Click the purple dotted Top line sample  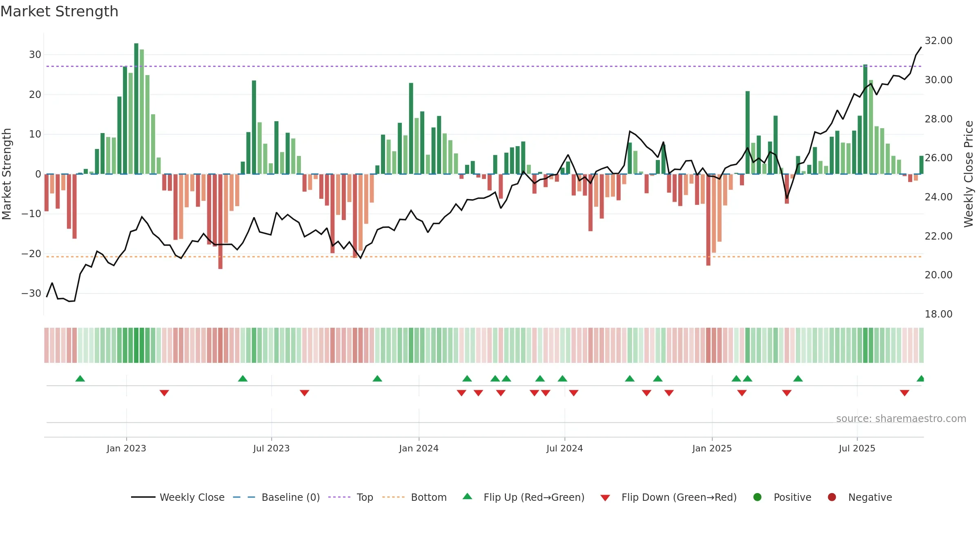pyautogui.click(x=339, y=497)
